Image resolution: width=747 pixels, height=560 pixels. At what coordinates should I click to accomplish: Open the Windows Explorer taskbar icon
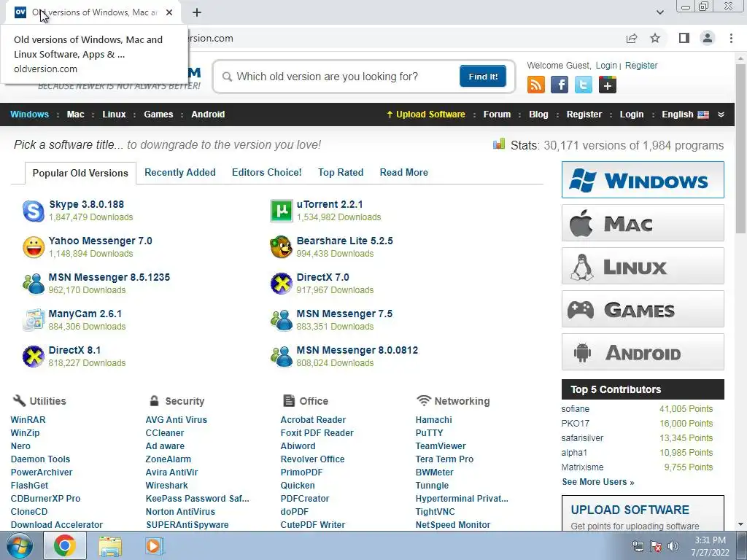coord(110,546)
